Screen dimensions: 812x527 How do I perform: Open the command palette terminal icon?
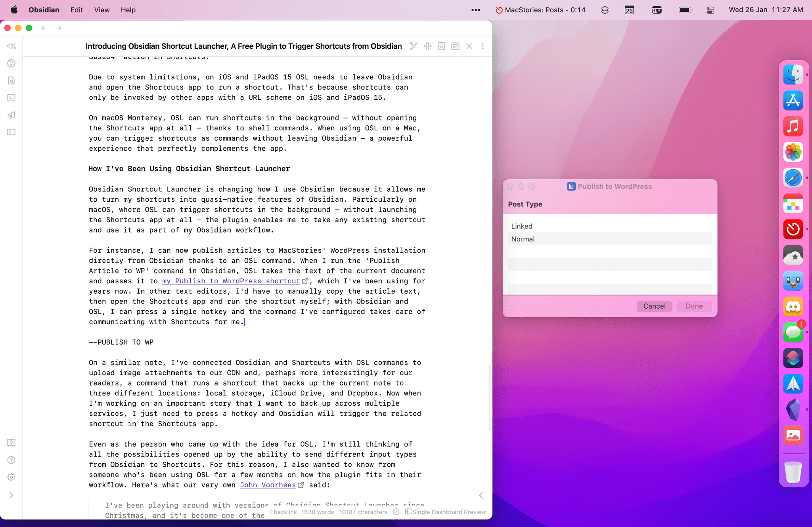(11, 97)
